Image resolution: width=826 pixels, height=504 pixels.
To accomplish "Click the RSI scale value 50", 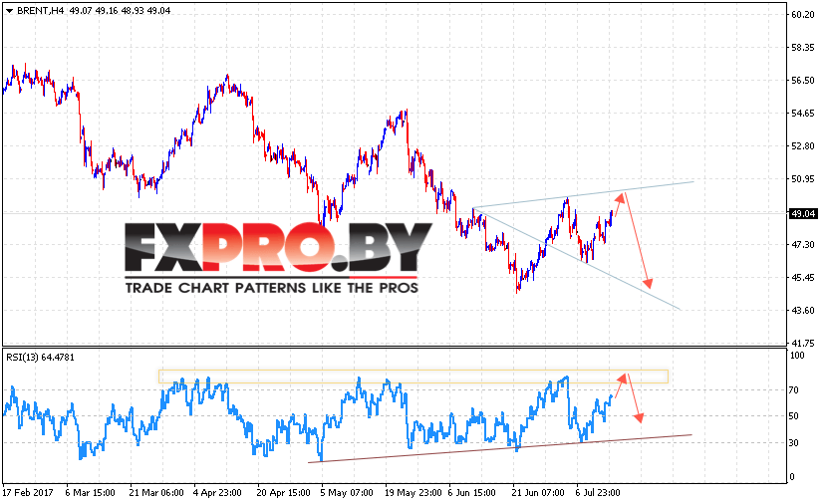I will 794,416.
